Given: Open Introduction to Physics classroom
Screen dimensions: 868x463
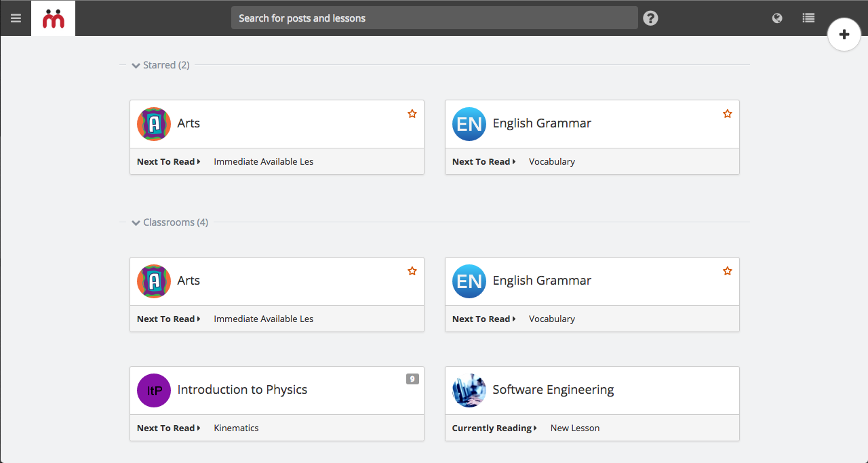Looking at the screenshot, I should click(x=242, y=390).
